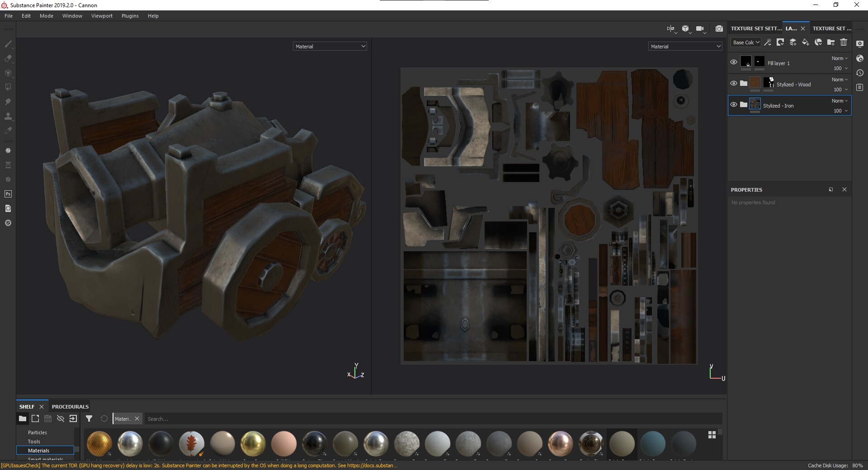
Task: Change blend mode of Fill layer 1
Action: pos(840,58)
